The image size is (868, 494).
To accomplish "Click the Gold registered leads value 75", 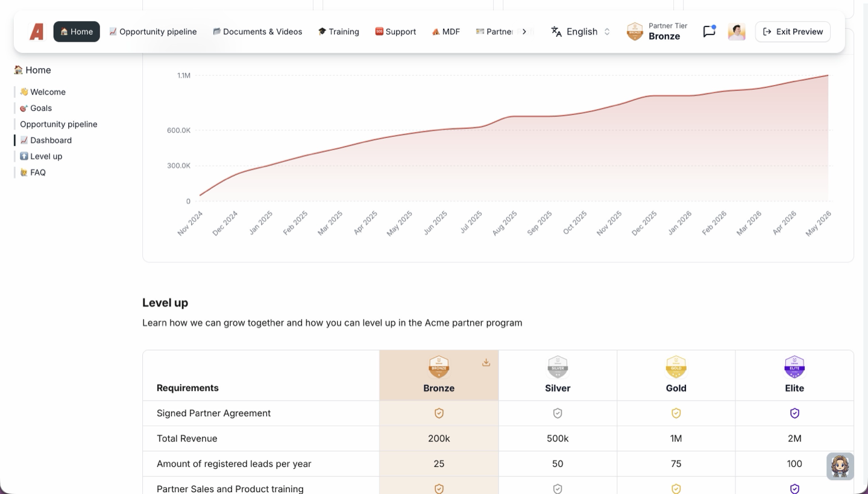I will (676, 464).
